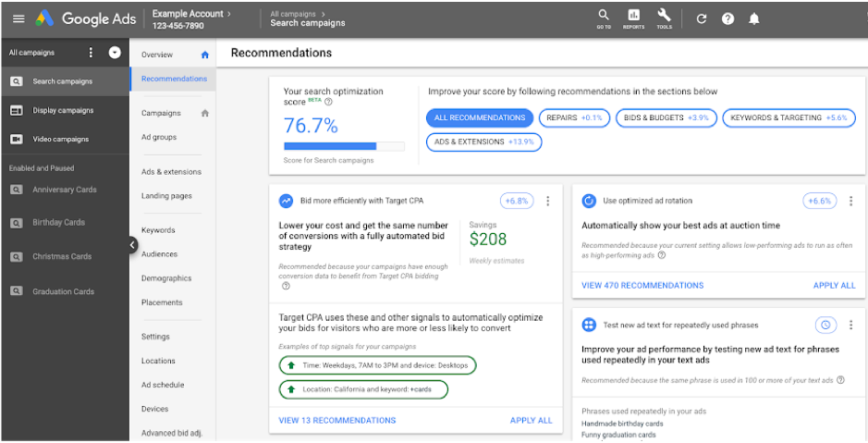Select the ALL RECOMMENDATIONS filter chip
868x443 pixels.
pyautogui.click(x=480, y=117)
